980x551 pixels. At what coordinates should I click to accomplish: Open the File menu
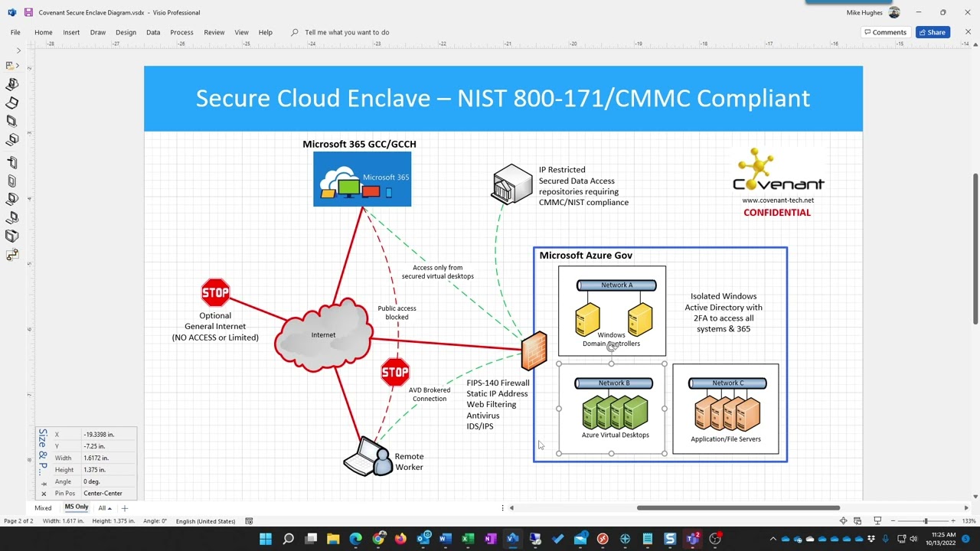click(x=15, y=32)
